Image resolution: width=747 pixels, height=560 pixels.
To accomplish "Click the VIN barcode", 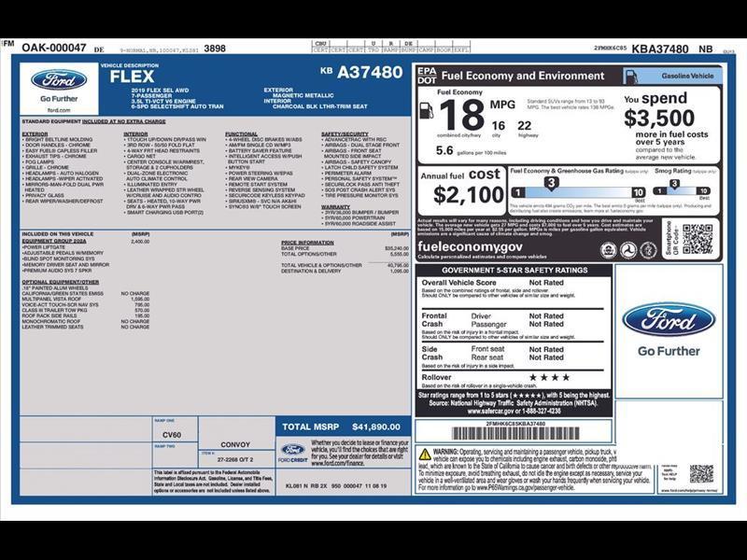I will click(515, 433).
